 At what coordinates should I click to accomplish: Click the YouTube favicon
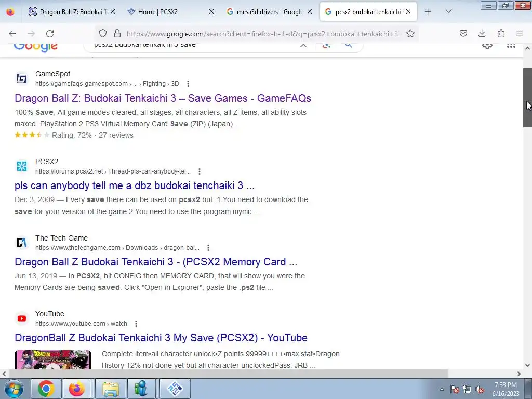point(22,318)
